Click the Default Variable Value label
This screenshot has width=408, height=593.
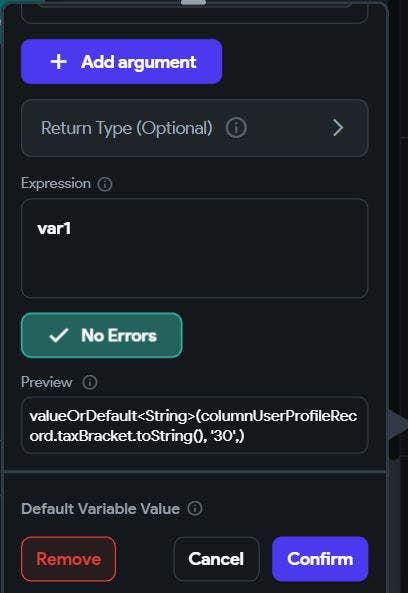[x=101, y=509]
